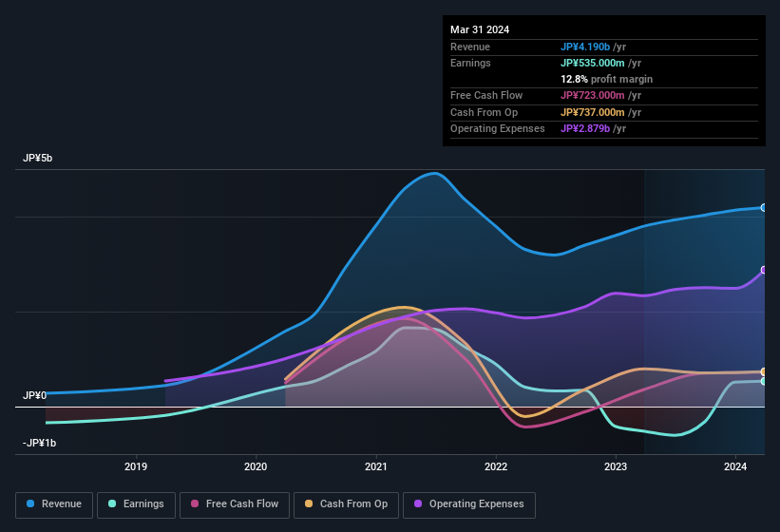This screenshot has width=780, height=532.
Task: Toggle the Free Cash Flow legend button
Action: click(x=235, y=504)
